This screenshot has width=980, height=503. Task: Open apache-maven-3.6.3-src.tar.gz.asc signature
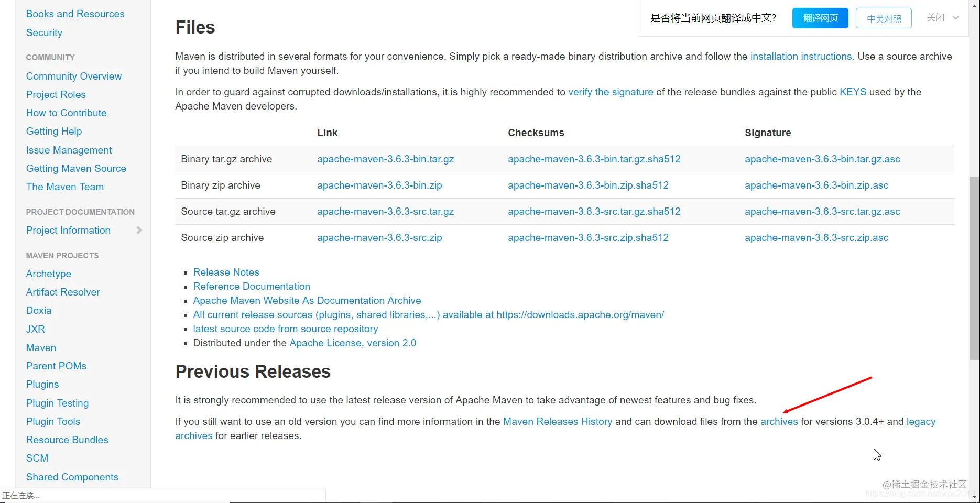(x=823, y=211)
